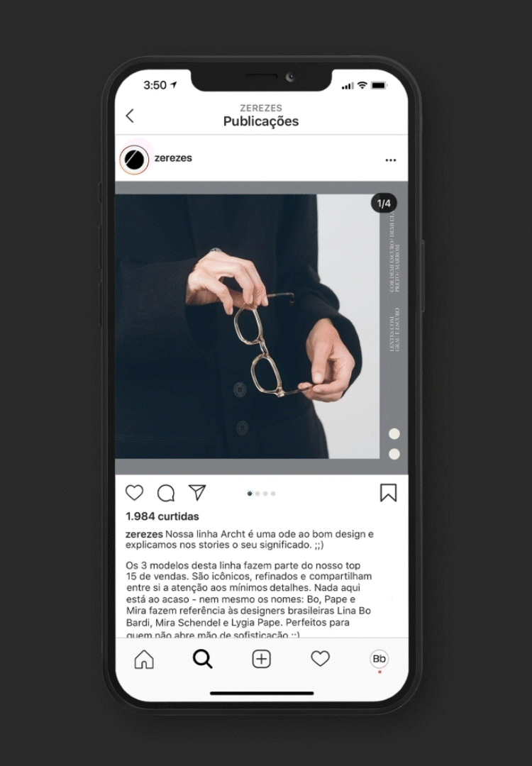
Task: Share the post with the paper plane icon
Action: pyautogui.click(x=197, y=492)
